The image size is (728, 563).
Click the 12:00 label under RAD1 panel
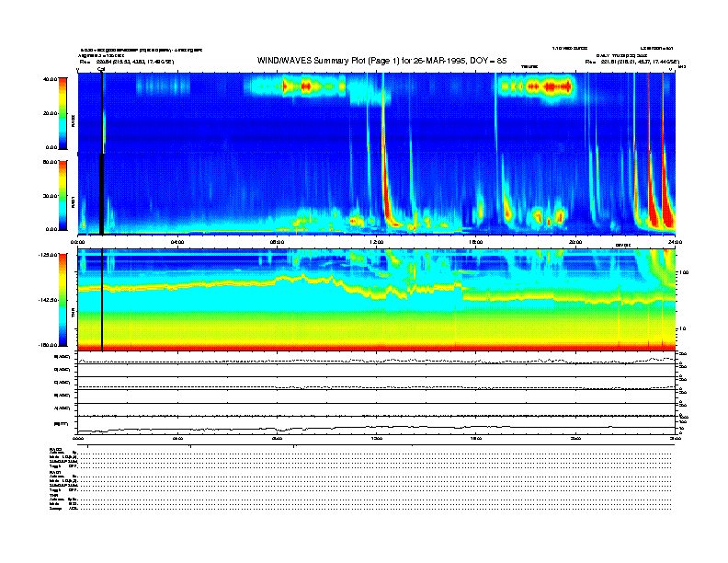[377, 242]
